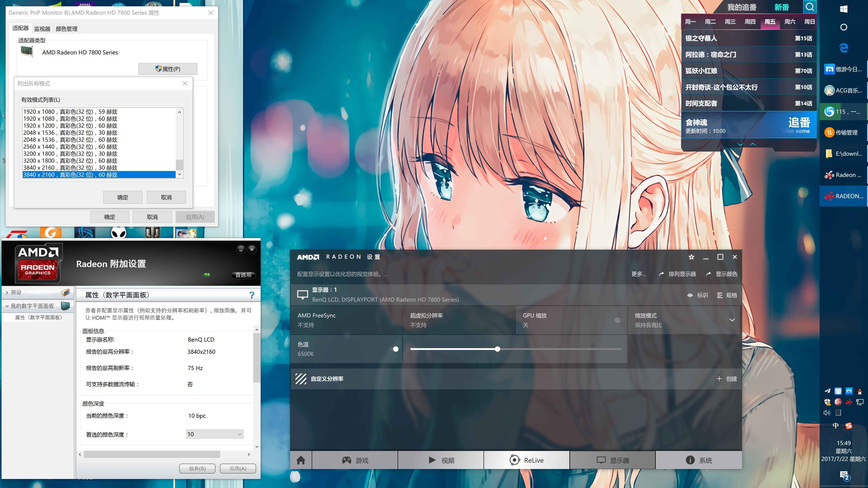The height and width of the screenshot is (488, 868).
Task: Adjust the color temperature slider handle
Action: pyautogui.click(x=497, y=349)
